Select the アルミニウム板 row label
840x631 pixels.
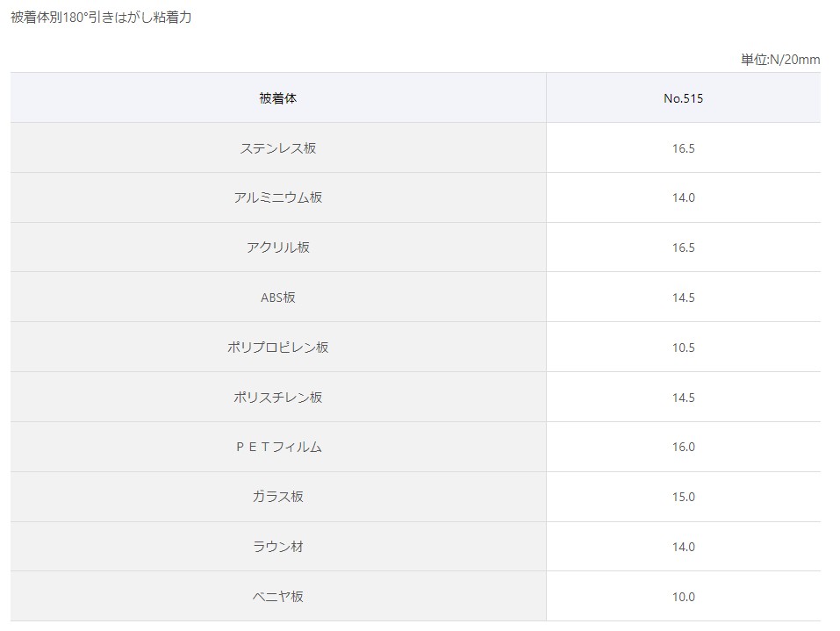click(278, 197)
